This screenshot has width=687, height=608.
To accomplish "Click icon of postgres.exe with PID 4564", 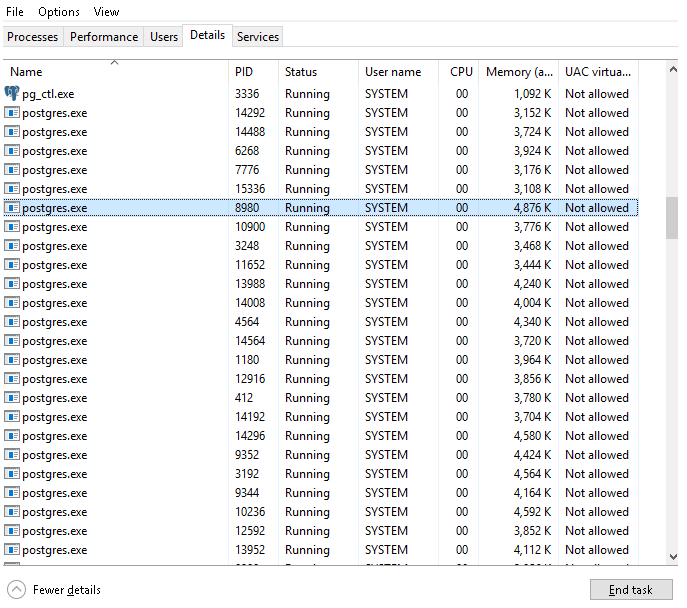I will [x=12, y=322].
